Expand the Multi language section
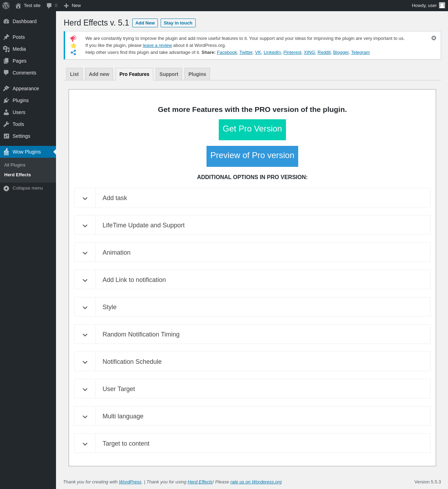Viewport: 448px width, 489px height. pyautogui.click(x=252, y=416)
